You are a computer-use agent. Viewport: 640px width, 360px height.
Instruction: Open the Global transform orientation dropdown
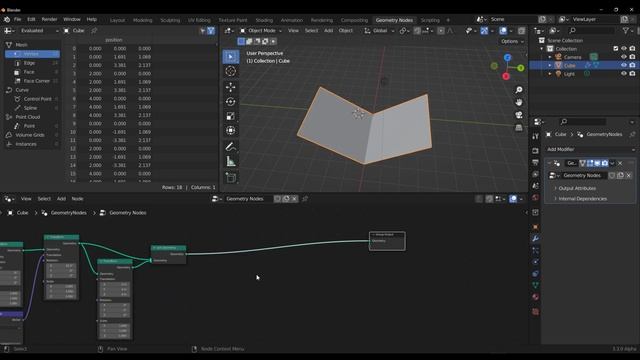coord(379,31)
